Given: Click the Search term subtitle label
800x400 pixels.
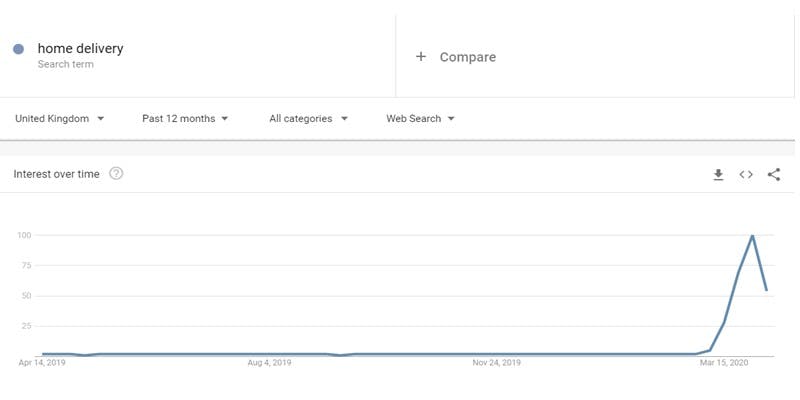Looking at the screenshot, I should [67, 64].
